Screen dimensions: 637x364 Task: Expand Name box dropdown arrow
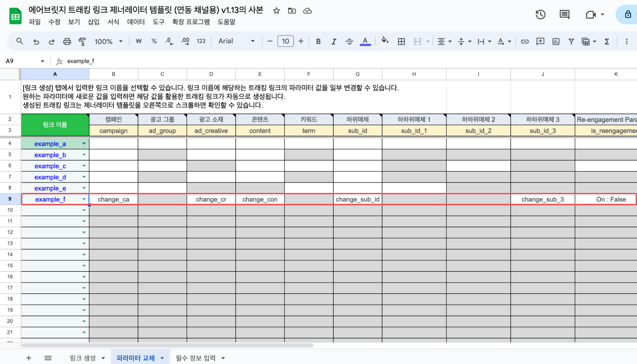click(42, 61)
